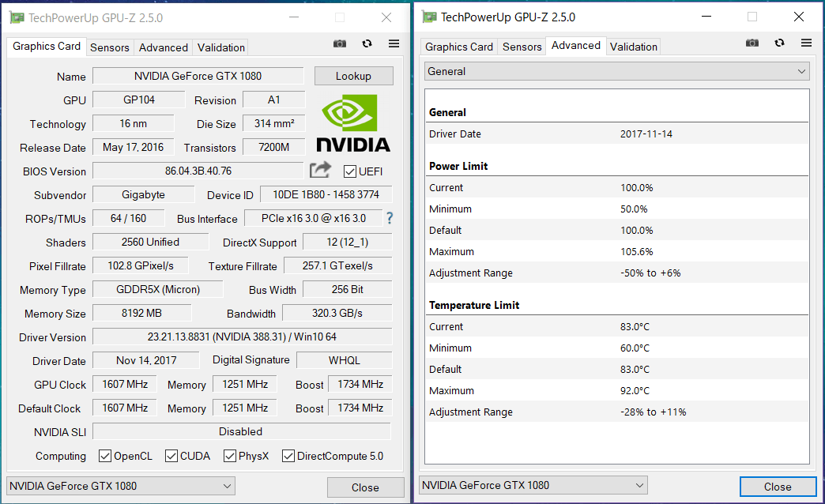The width and height of the screenshot is (825, 504).
Task: Close right window via title bar X
Action: [799, 17]
